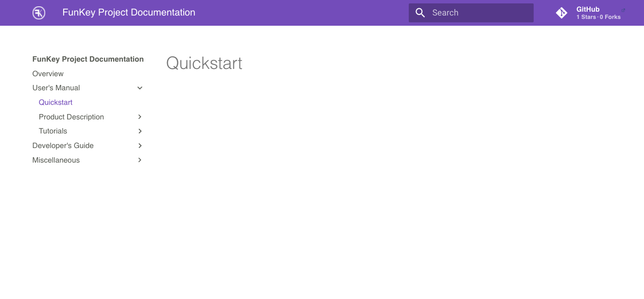
Task: Click the FunKey logo icon
Action: (39, 13)
